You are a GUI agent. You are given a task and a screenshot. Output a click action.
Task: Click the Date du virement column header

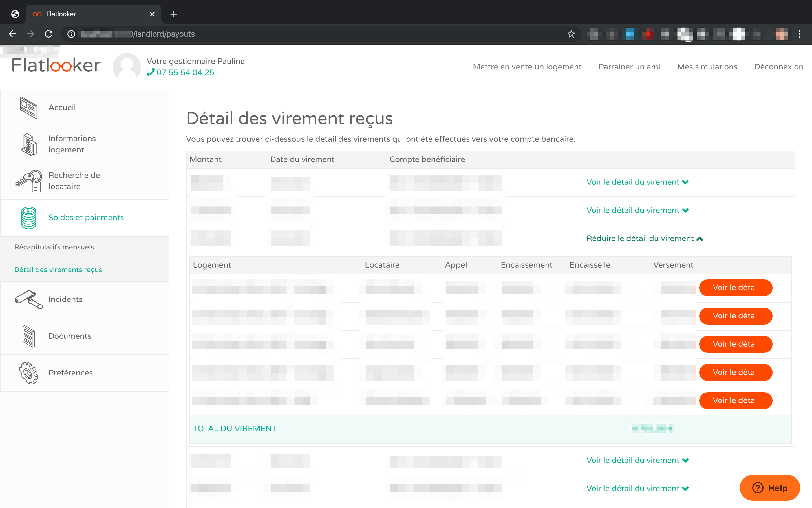[x=302, y=159]
